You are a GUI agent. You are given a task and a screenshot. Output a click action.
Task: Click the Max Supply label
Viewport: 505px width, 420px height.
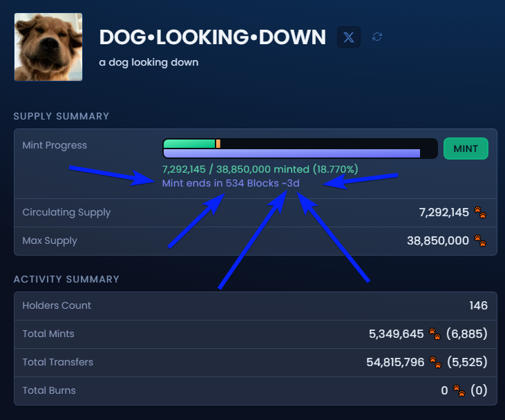[x=50, y=240]
